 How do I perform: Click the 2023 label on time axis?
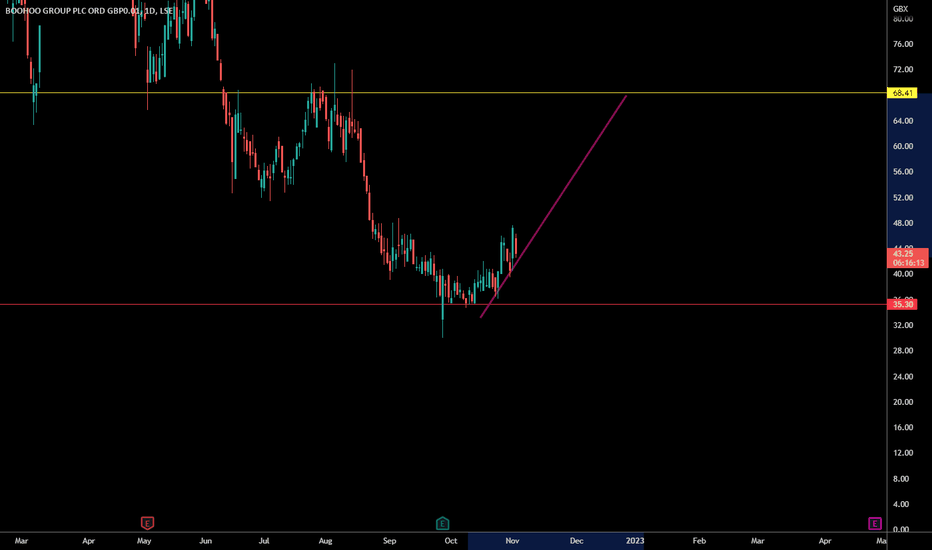pyautogui.click(x=635, y=541)
